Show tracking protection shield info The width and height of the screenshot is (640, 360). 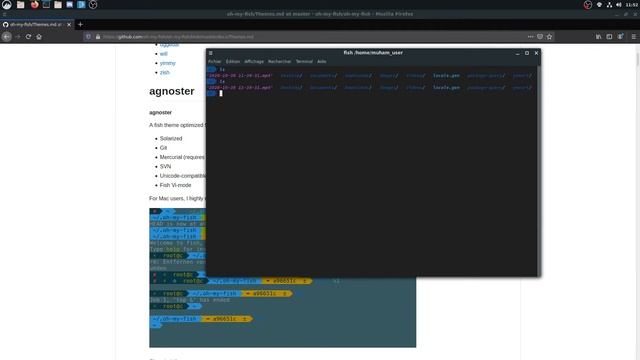[88, 37]
